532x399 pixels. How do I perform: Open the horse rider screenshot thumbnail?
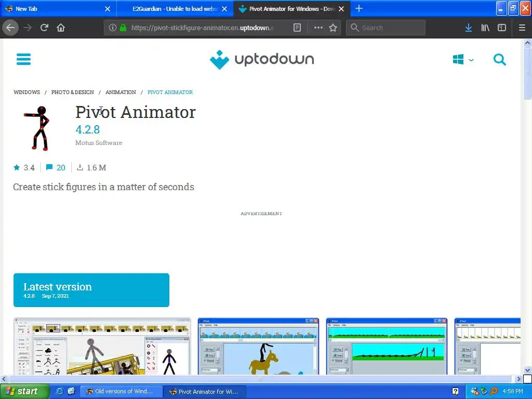[258, 346]
